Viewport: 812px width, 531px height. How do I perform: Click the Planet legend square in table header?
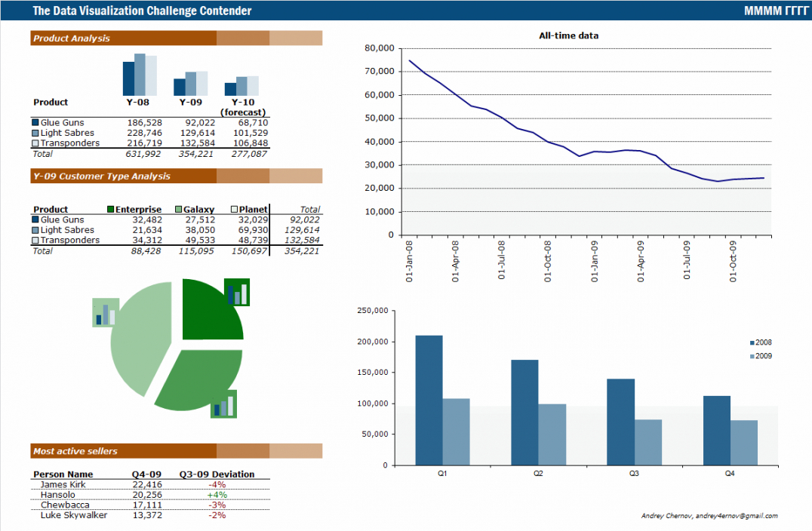click(234, 209)
